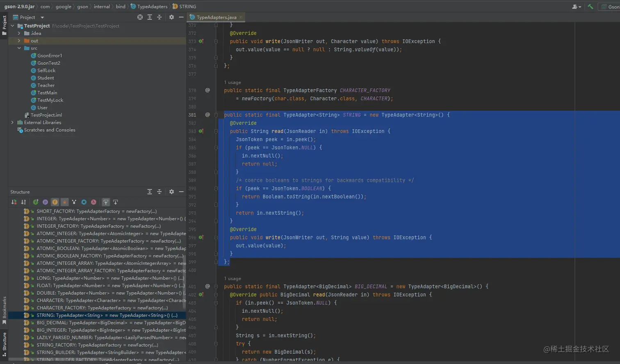The height and width of the screenshot is (364, 620).
Task: Toggle Show Non-Public lock filter
Action: pyautogui.click(x=64, y=202)
